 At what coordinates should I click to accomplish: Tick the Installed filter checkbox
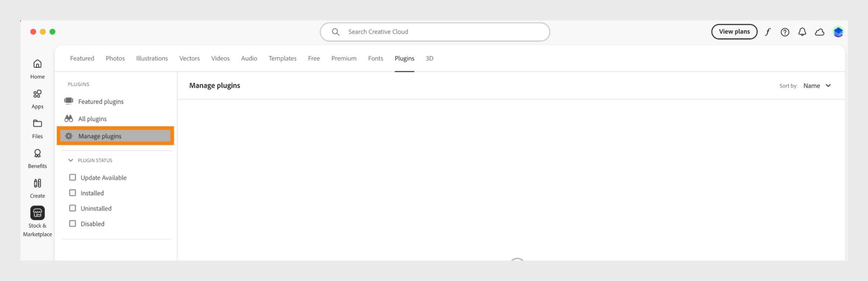[x=72, y=193]
